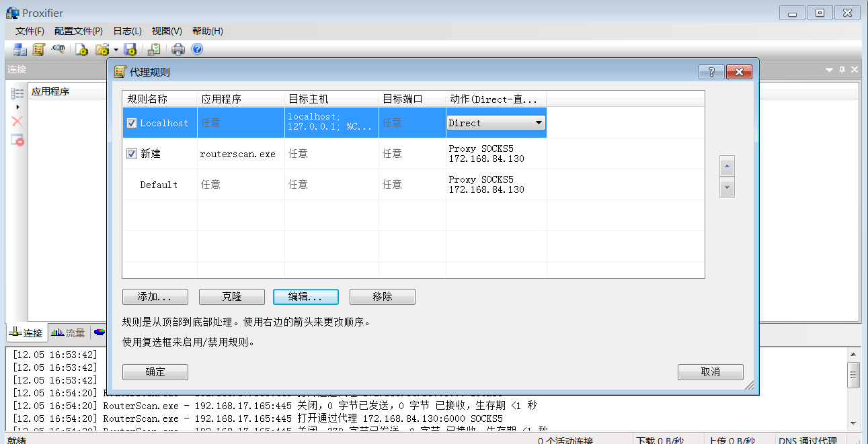The image size is (868, 444).
Task: Click the checklist clipboard toolbar icon
Action: pyautogui.click(x=154, y=49)
